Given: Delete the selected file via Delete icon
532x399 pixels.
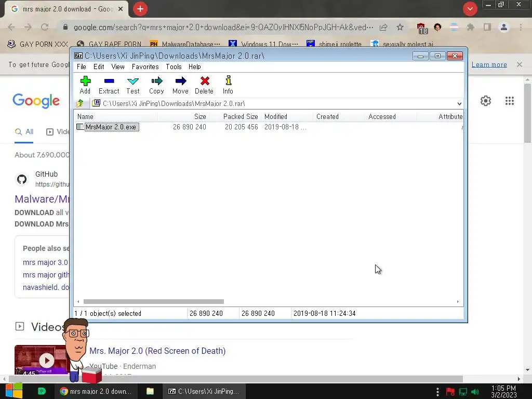Looking at the screenshot, I should 204,85.
